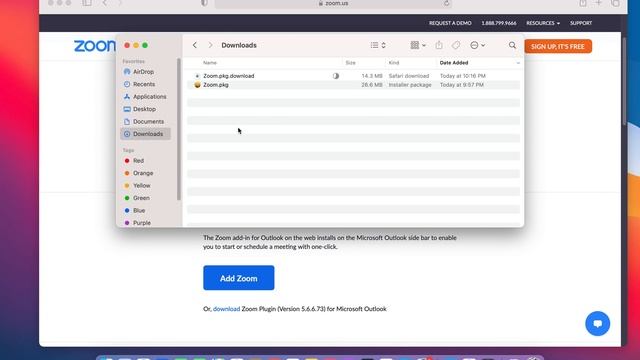Screen dimensions: 640x360
Task: Click the 14.3 MB size cell
Action: [x=372, y=76]
